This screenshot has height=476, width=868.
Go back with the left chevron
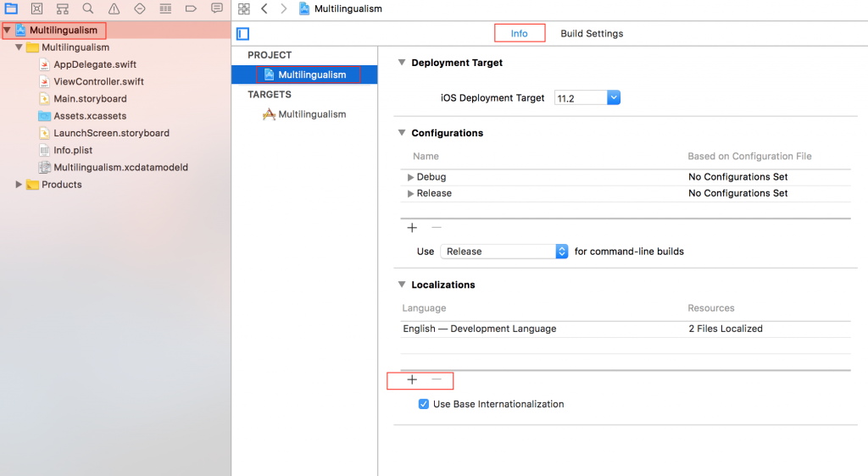pyautogui.click(x=264, y=8)
